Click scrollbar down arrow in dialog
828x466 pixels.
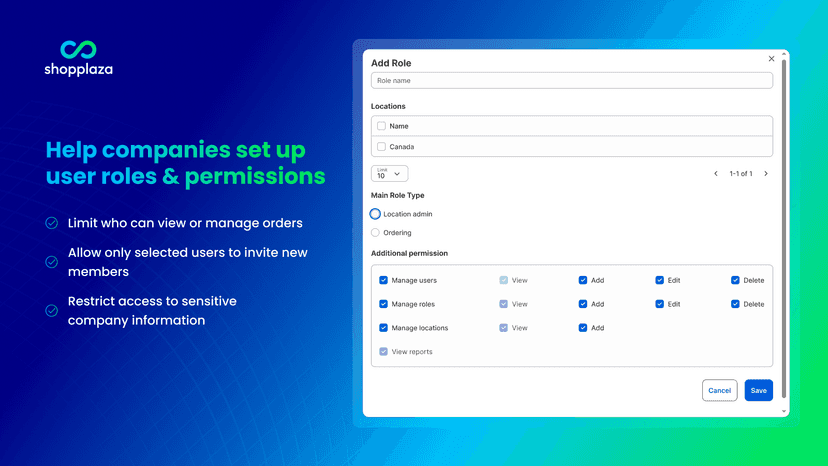(784, 411)
